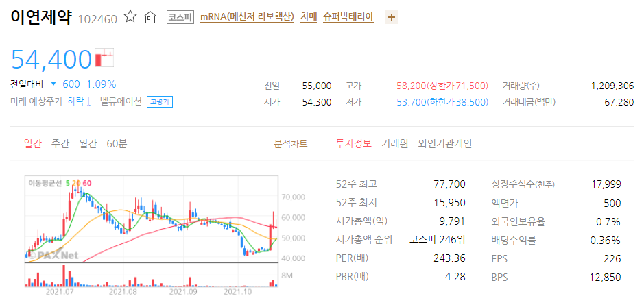Click the trading volume 1,209,306
This screenshot has width=644, height=307.
(612, 86)
